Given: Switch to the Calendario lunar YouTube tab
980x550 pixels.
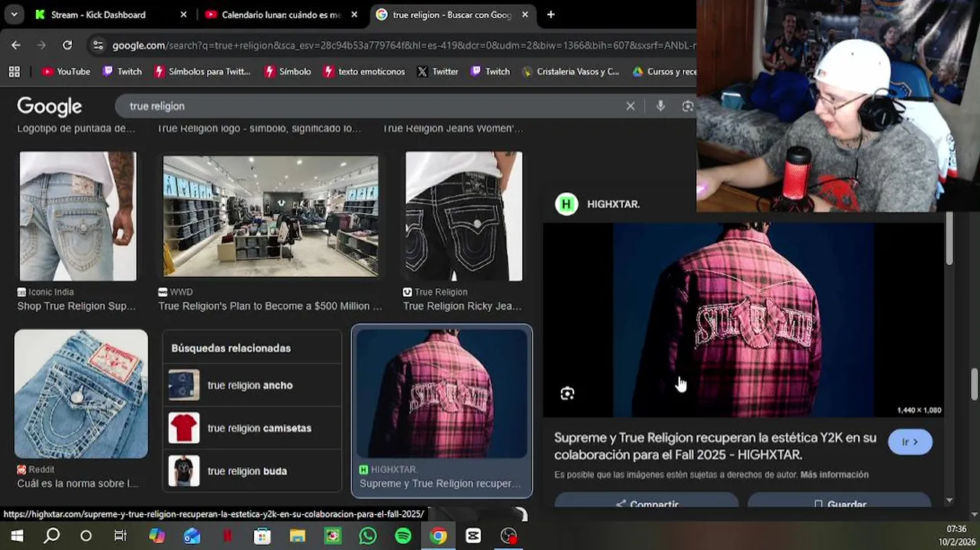Looking at the screenshot, I should click(282, 15).
